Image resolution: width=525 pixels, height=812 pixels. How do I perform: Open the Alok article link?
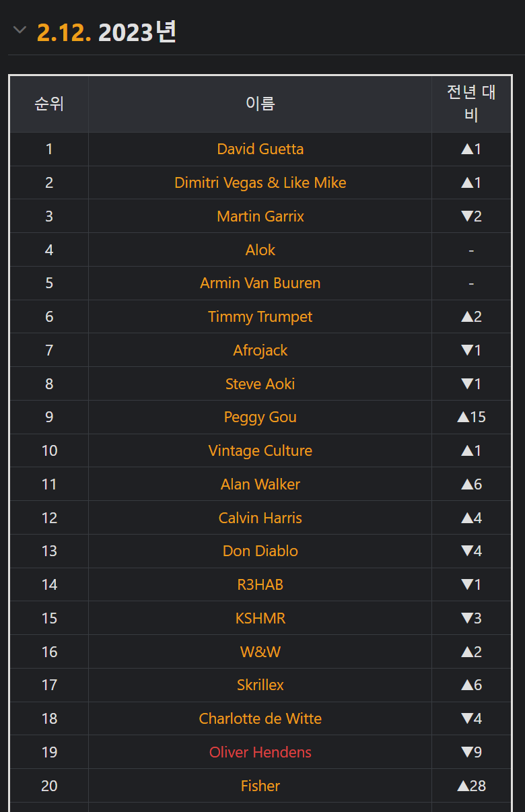(260, 250)
